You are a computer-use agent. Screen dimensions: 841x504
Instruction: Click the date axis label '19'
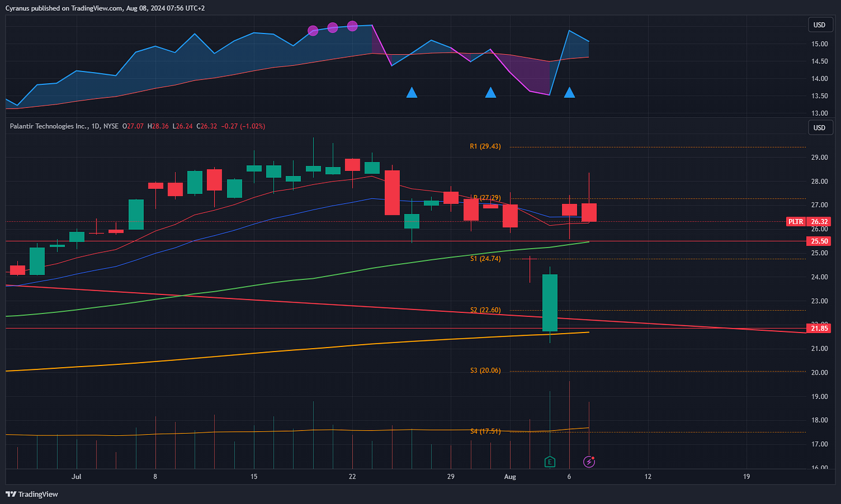(747, 477)
